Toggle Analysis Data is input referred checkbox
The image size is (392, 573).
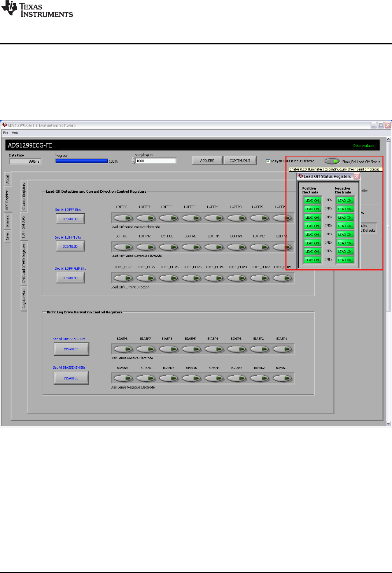(x=268, y=161)
